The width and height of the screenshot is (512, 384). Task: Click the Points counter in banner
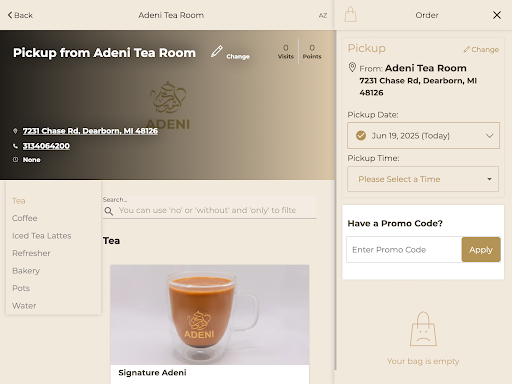(x=312, y=52)
